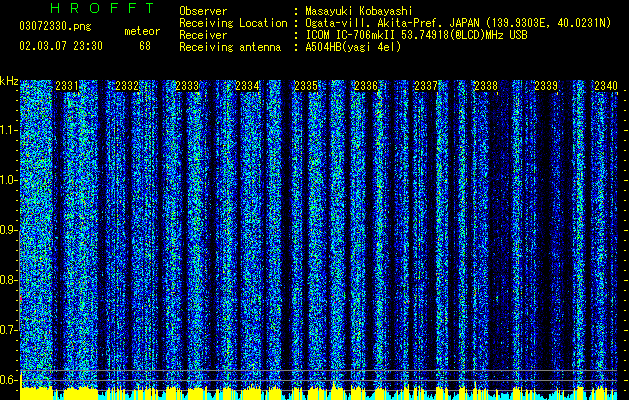Click the 2331 time marker

coord(67,86)
